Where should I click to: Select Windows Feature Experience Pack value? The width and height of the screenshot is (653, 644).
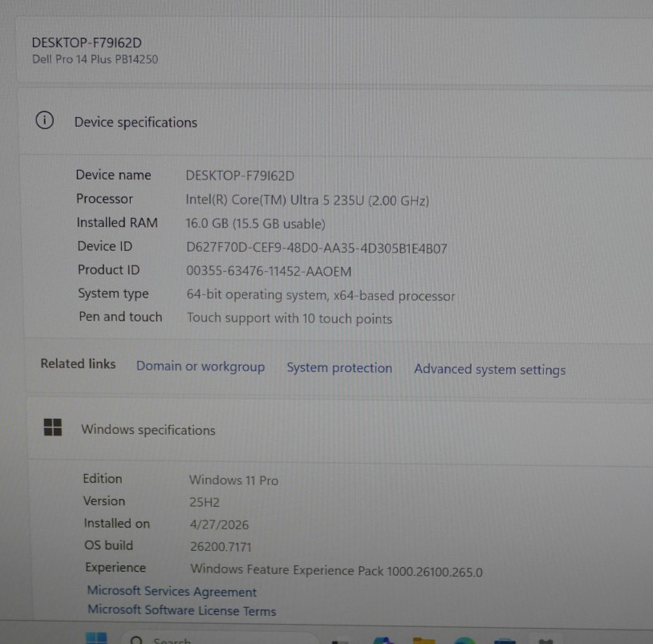[x=336, y=570]
